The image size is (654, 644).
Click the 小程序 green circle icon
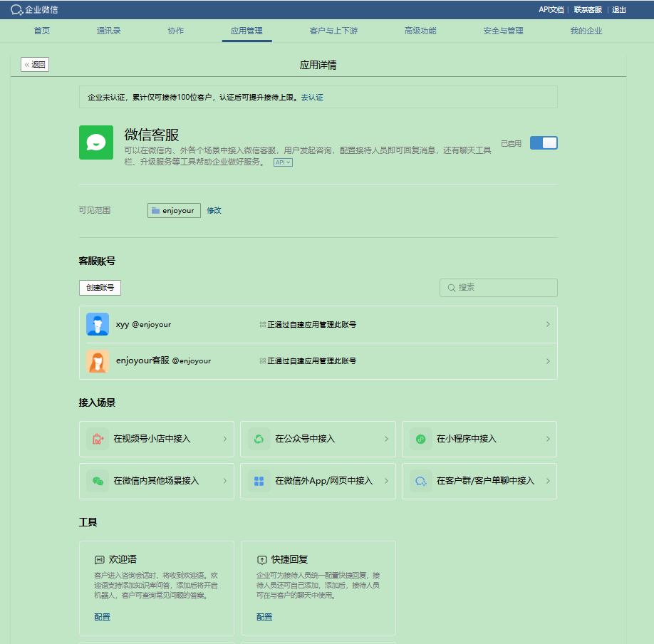[420, 439]
